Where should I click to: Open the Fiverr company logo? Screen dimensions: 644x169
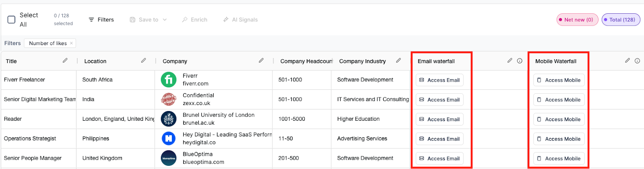[169, 80]
